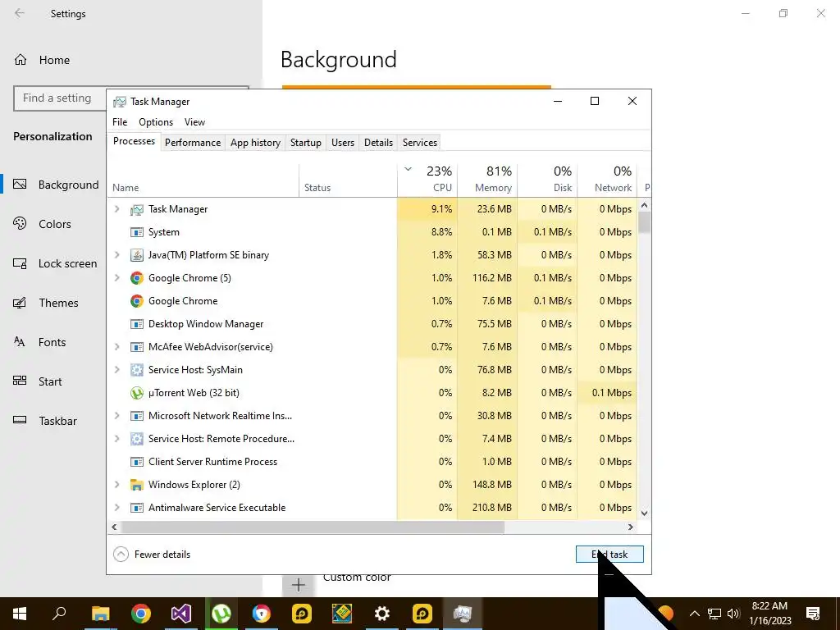The width and height of the screenshot is (840, 630).
Task: Select the Service Host: SysMain gear icon
Action: pos(137,370)
